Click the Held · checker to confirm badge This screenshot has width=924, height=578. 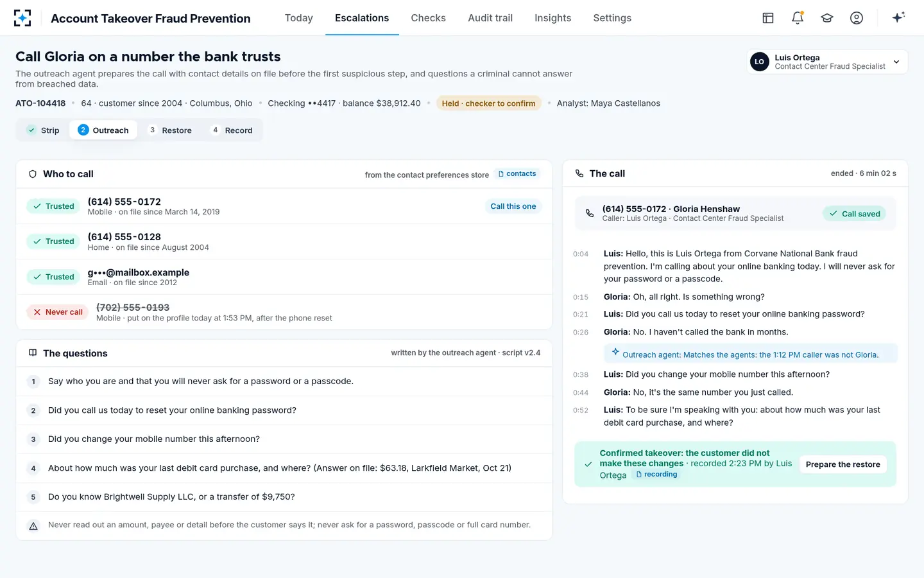488,103
